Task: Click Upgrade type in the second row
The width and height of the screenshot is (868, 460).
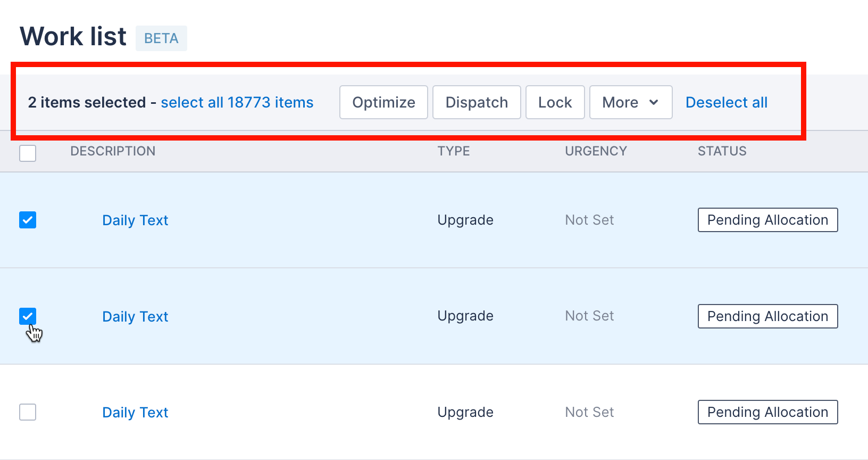Action: 465,316
